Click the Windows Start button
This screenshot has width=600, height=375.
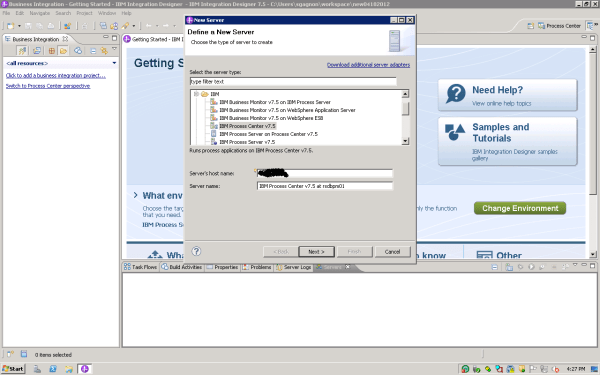click(13, 368)
